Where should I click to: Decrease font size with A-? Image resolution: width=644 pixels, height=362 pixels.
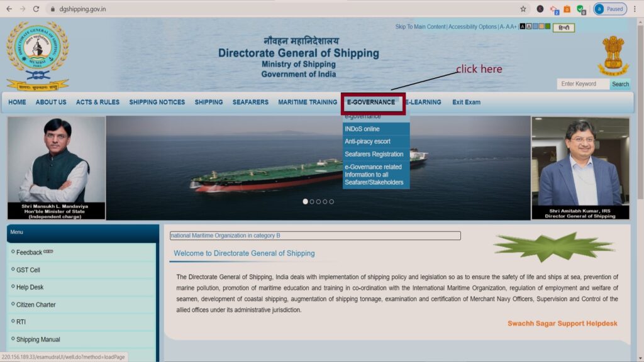click(502, 26)
